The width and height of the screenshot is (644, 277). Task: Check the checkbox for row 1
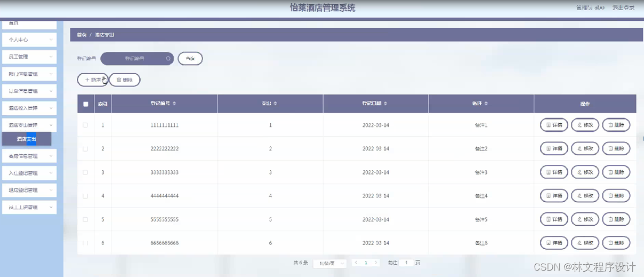tap(85, 125)
